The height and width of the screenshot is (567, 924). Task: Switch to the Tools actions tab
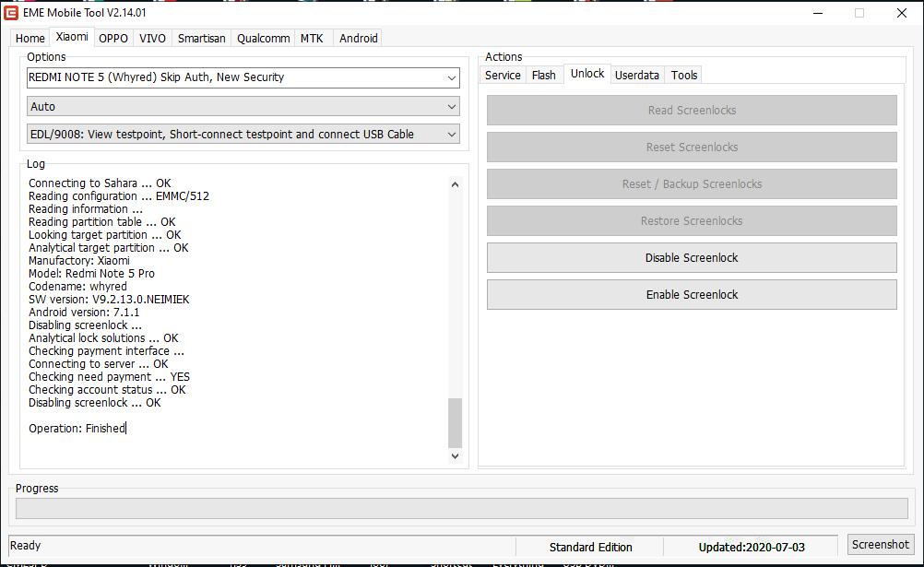click(x=684, y=75)
